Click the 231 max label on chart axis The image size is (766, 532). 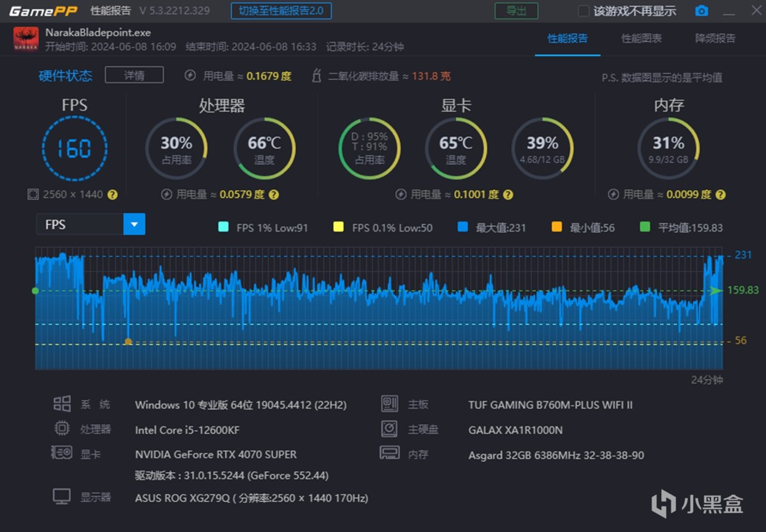[x=743, y=255]
